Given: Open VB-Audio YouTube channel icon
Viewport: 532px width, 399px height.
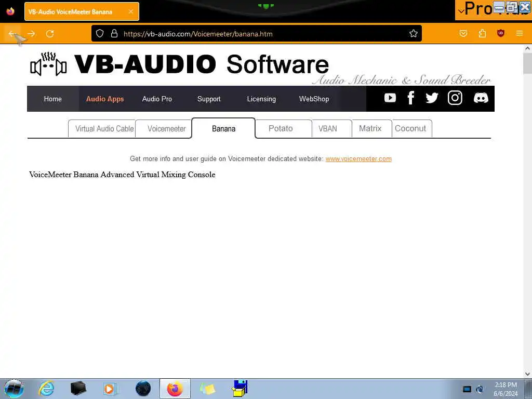Looking at the screenshot, I should (x=390, y=98).
